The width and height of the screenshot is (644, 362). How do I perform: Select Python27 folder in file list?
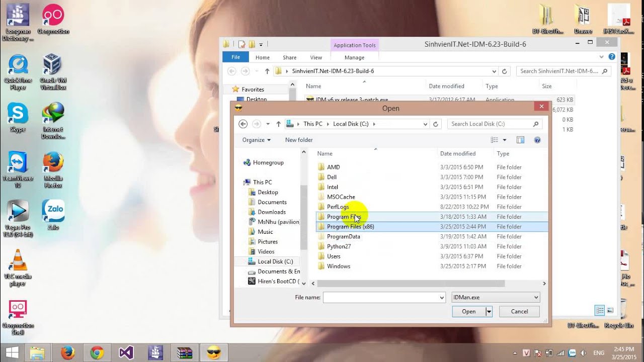432,246
